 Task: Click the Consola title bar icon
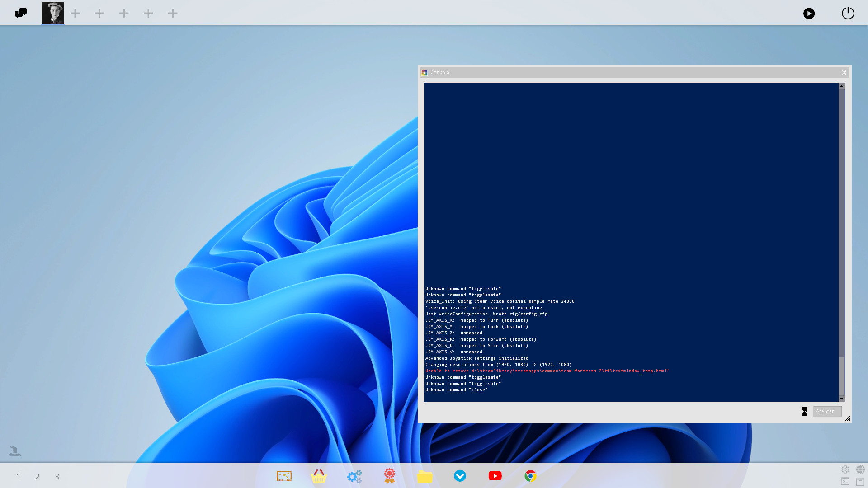click(425, 72)
